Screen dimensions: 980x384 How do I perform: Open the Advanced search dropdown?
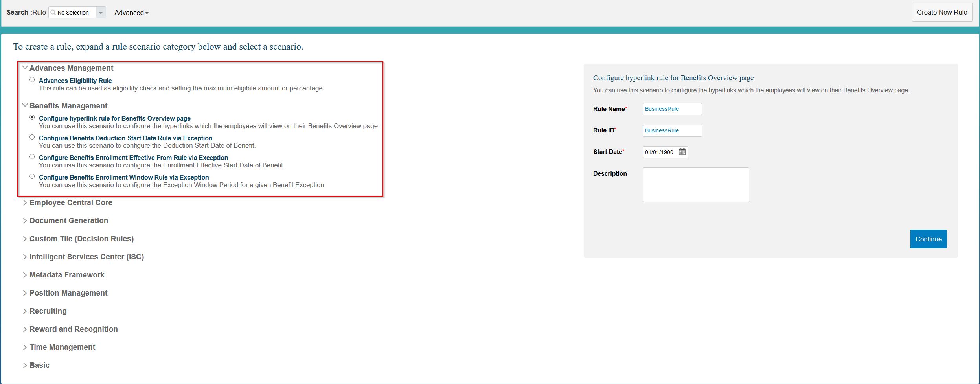pos(131,13)
